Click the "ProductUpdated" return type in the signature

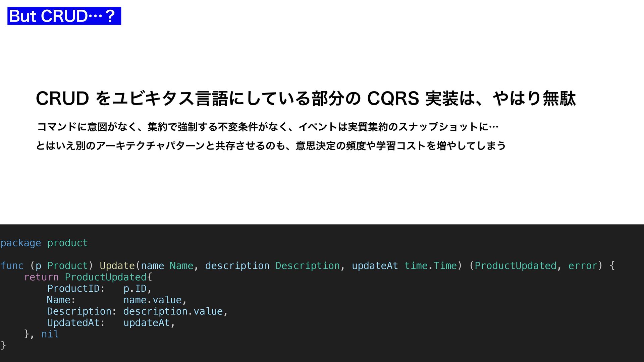[x=515, y=266]
